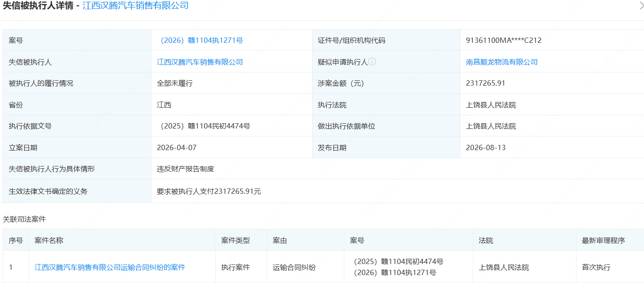This screenshot has height=283, width=644.
Task: Select the publication date 2026-08-13
Action: (486, 147)
